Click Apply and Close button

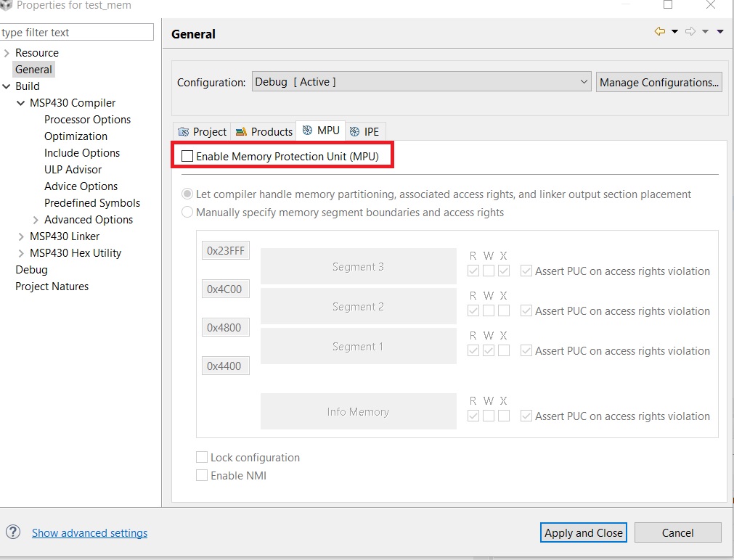(x=584, y=532)
